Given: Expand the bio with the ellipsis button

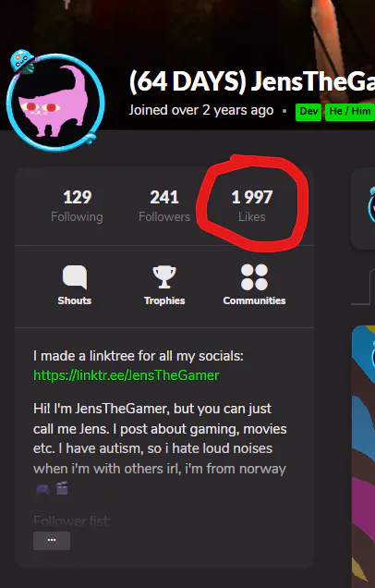Looking at the screenshot, I should pos(52,540).
